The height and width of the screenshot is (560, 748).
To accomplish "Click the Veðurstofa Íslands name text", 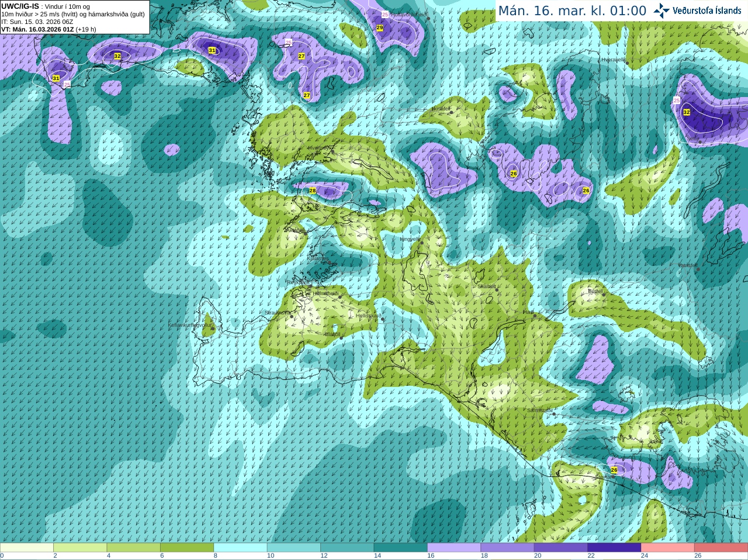I will tap(707, 11).
